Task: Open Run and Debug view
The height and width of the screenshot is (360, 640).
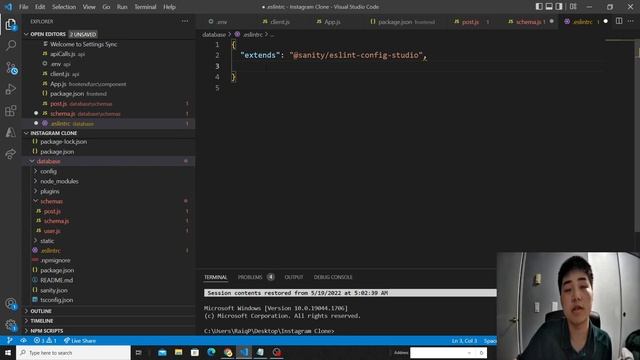Action: (x=11, y=89)
